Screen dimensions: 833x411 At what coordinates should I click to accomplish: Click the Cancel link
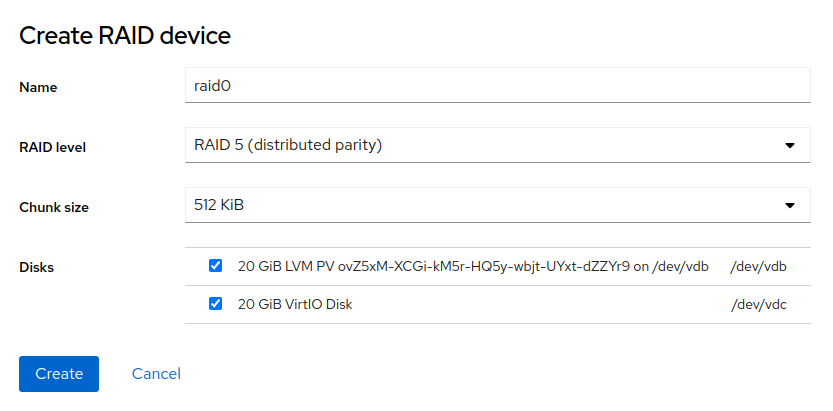pos(156,374)
